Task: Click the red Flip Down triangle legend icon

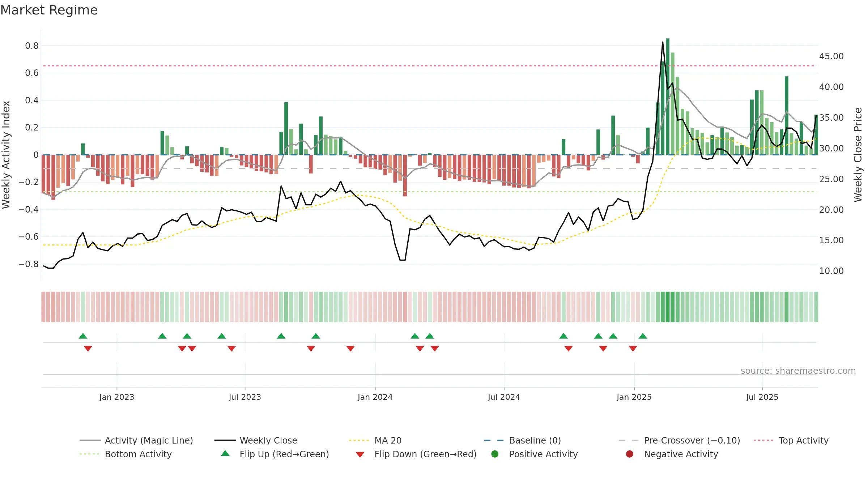Action: pos(360,455)
